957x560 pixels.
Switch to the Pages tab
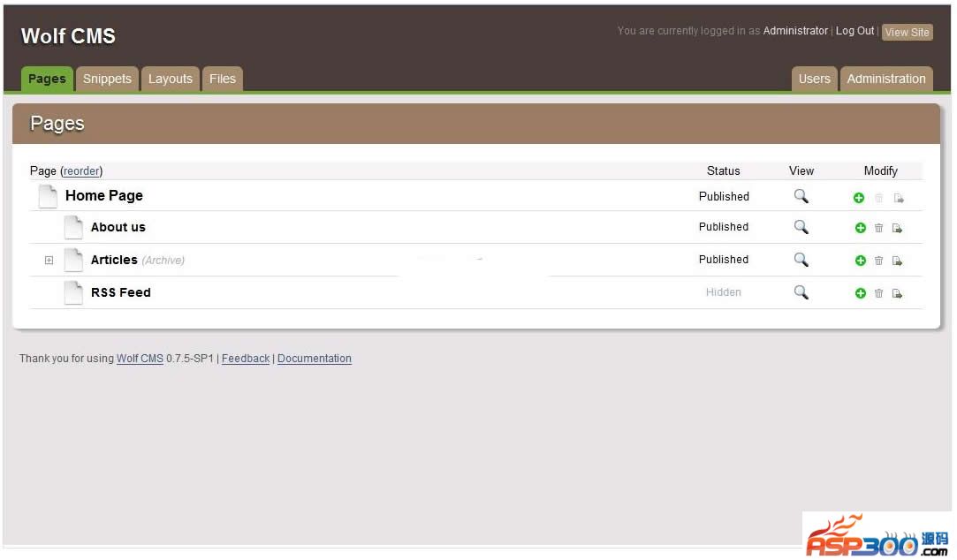47,79
